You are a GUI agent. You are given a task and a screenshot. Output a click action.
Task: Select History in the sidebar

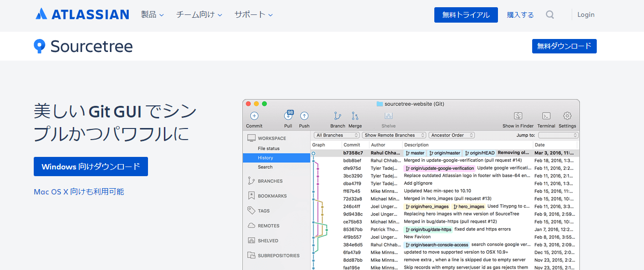(277, 158)
